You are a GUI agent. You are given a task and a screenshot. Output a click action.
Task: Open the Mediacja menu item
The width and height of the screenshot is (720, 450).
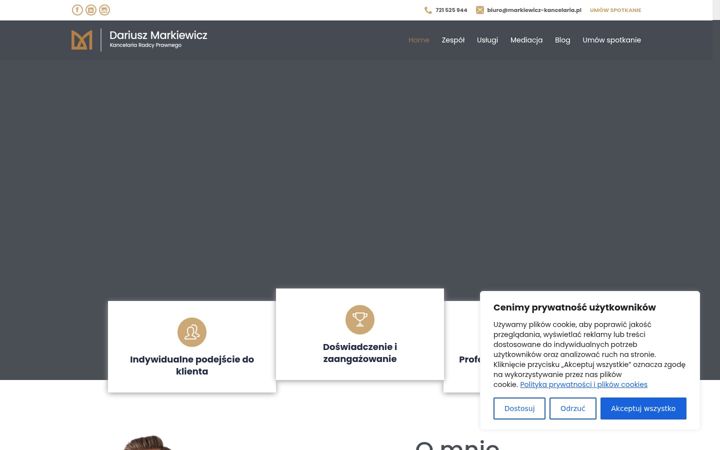point(526,40)
